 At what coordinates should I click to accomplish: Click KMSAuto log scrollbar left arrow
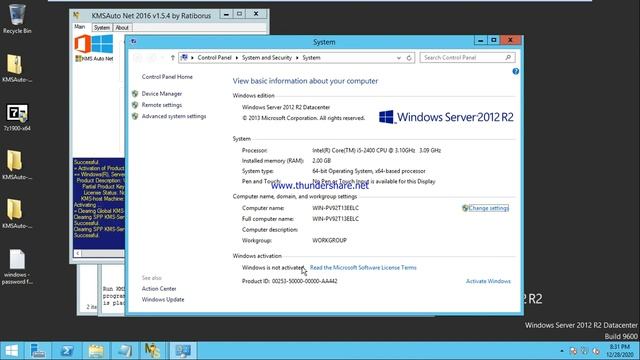coord(78,253)
